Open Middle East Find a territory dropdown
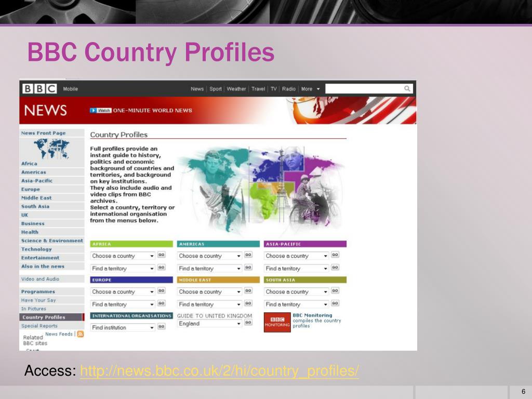 click(x=210, y=304)
